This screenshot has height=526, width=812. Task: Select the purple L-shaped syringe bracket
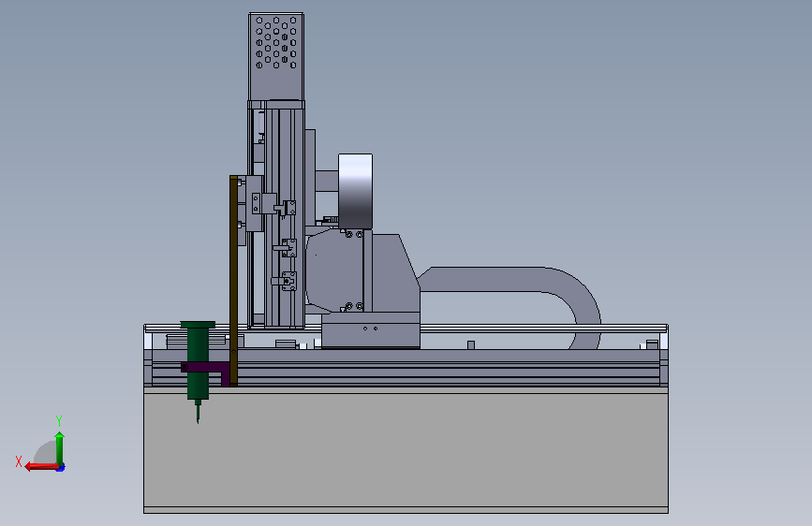click(206, 372)
